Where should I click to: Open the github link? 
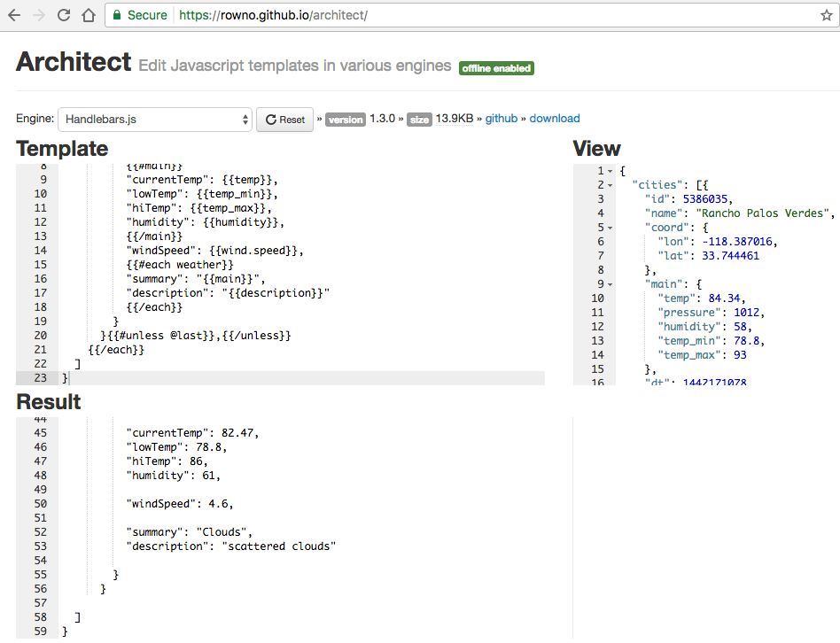[501, 119]
